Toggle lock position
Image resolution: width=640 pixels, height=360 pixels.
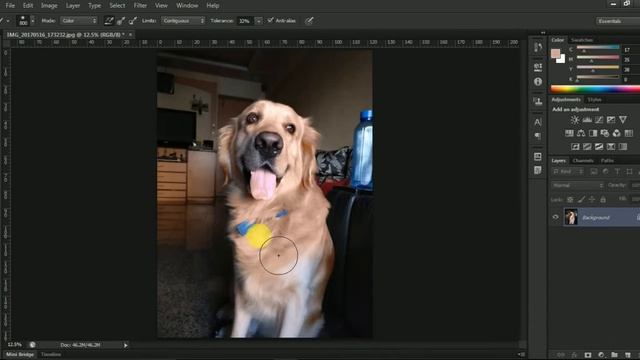click(592, 200)
